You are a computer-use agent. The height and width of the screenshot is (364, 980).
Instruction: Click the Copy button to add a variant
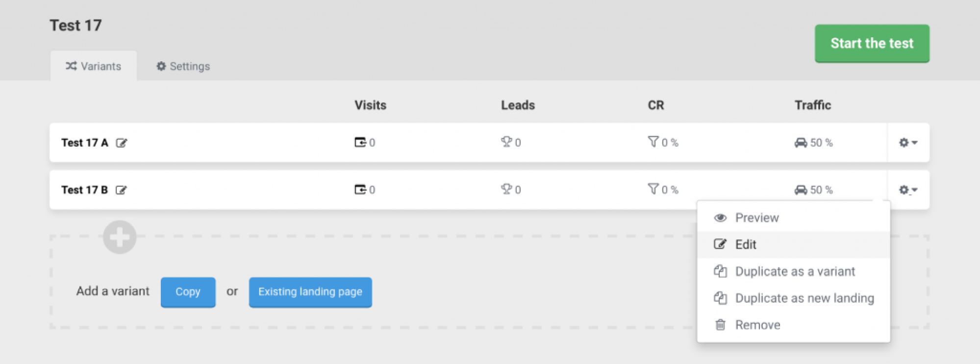click(188, 292)
